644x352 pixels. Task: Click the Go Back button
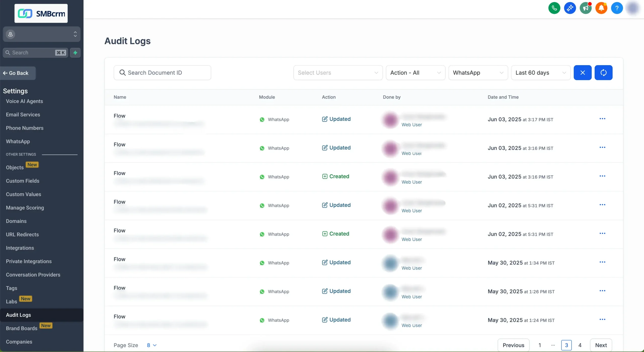point(18,73)
